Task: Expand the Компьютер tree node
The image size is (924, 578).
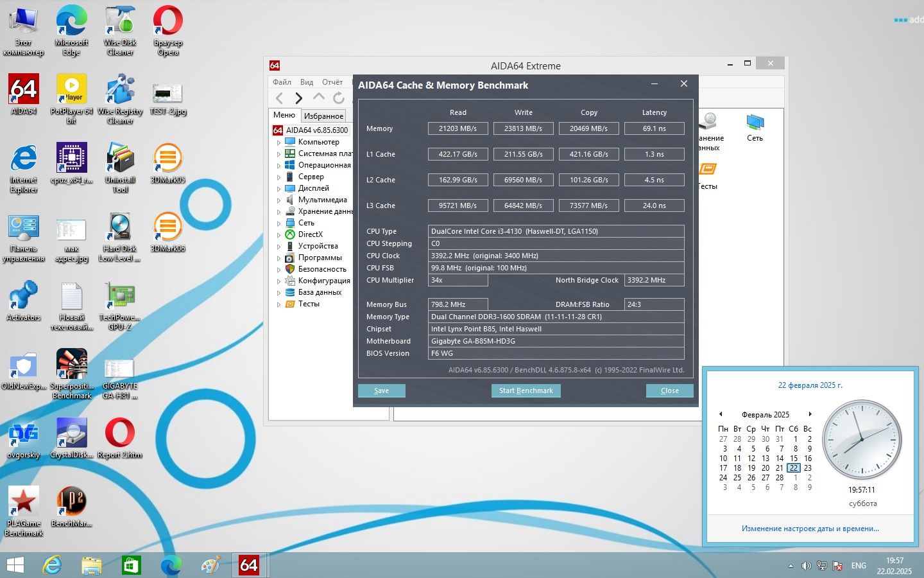Action: pyautogui.click(x=278, y=142)
